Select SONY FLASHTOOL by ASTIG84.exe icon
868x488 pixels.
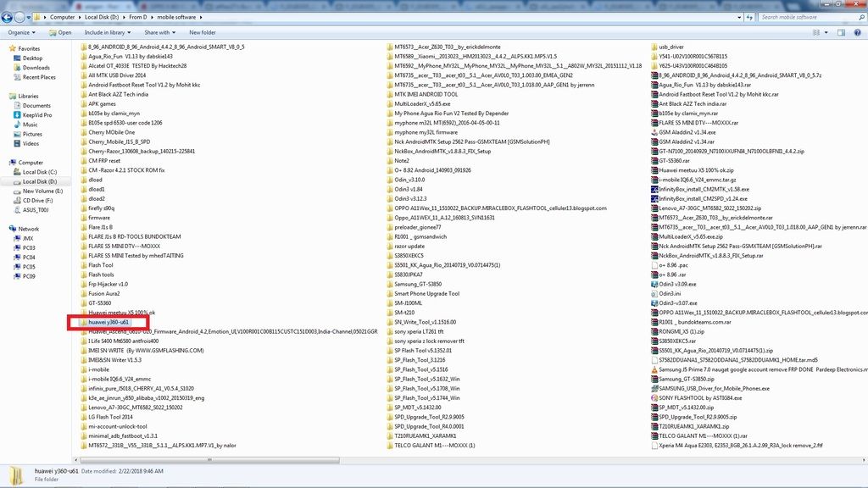coord(654,397)
